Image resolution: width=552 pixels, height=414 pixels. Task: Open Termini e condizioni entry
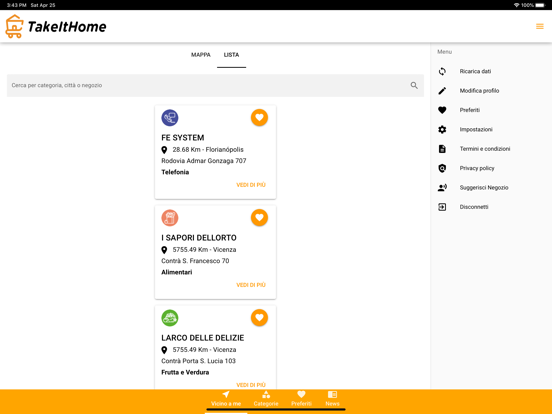pos(491,149)
